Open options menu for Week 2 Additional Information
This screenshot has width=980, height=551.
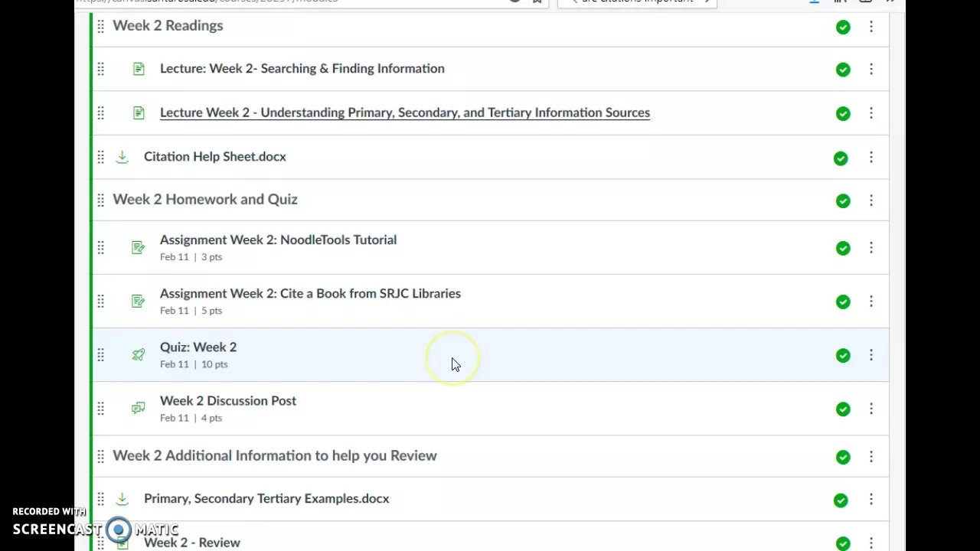871,457
